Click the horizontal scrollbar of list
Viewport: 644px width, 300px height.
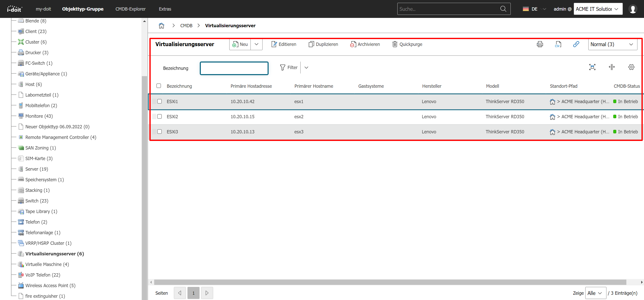pyautogui.click(x=390, y=282)
